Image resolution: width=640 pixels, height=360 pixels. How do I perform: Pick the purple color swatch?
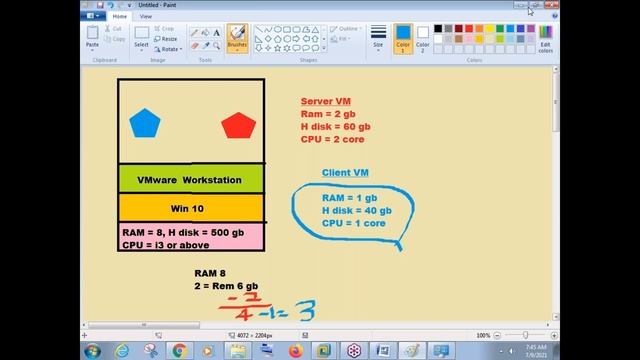[531, 29]
